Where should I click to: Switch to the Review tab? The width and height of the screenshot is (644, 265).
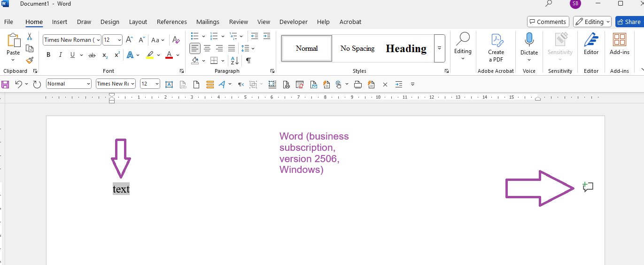(239, 22)
